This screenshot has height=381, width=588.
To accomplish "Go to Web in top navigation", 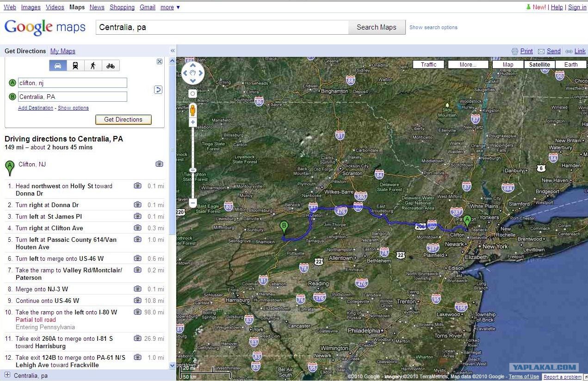I will [x=10, y=7].
